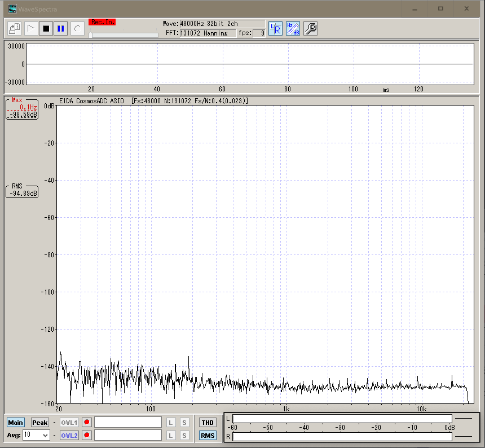The width and height of the screenshot is (485, 448).
Task: Click the S button for OVL2
Action: (184, 436)
